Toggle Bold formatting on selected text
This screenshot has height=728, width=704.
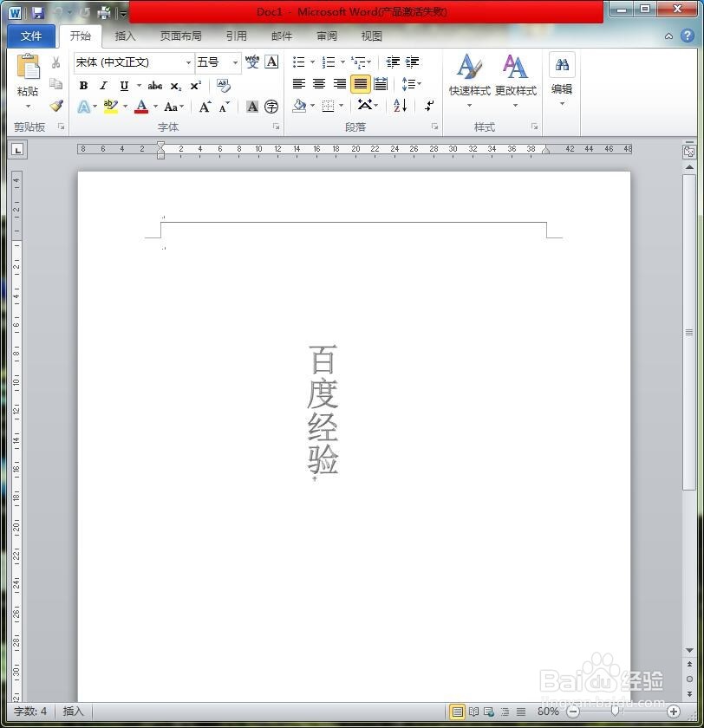(x=83, y=85)
